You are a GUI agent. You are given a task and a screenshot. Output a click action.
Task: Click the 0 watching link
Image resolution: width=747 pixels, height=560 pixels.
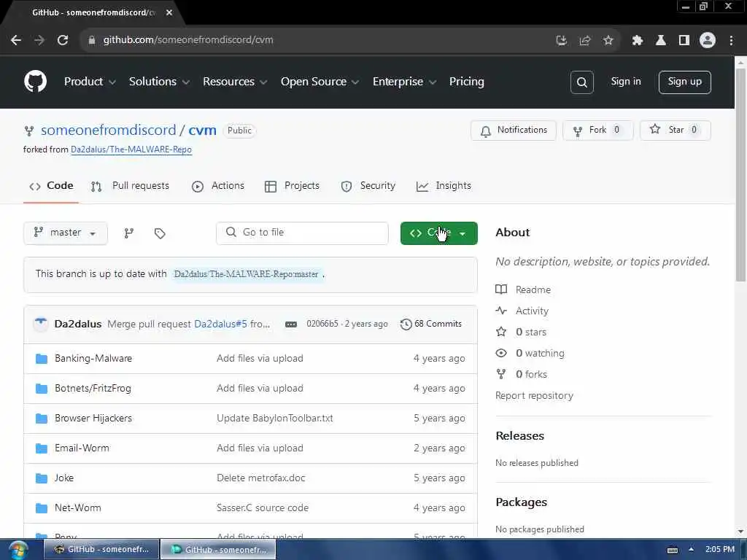click(x=530, y=354)
